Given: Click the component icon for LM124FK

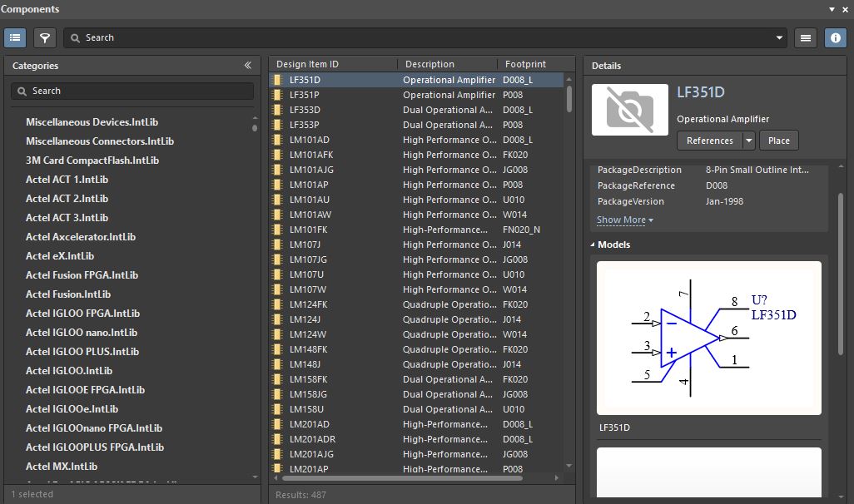Looking at the screenshot, I should (277, 304).
